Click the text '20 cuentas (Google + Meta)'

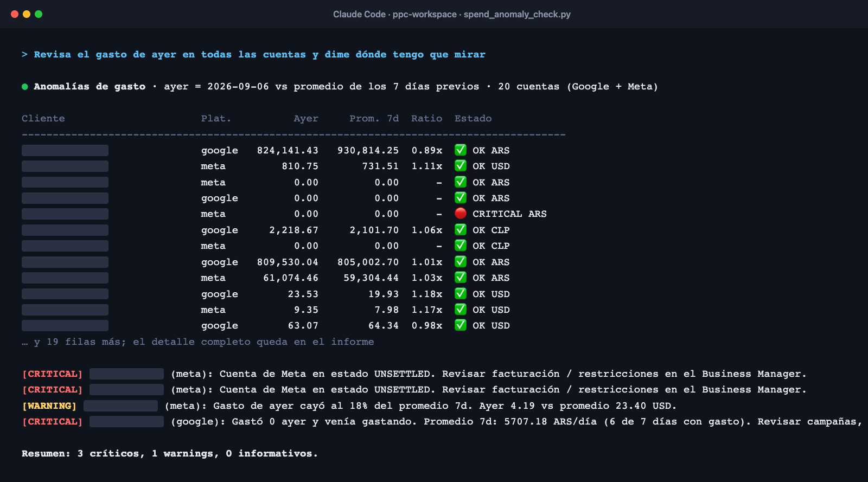[x=578, y=87]
